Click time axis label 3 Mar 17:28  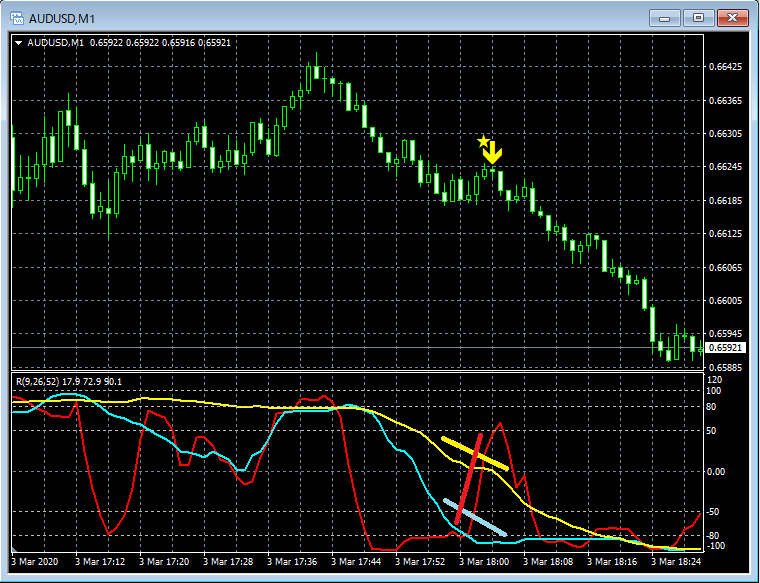pyautogui.click(x=228, y=562)
